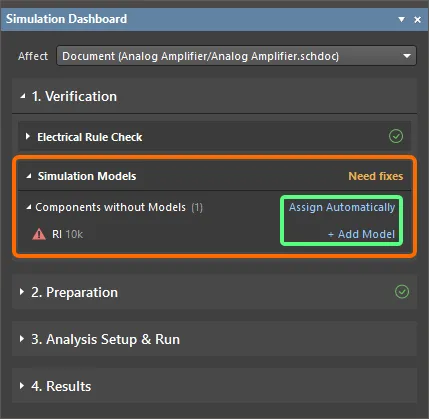Expand the 4. Results section
This screenshot has width=429, height=419.
tap(22, 386)
